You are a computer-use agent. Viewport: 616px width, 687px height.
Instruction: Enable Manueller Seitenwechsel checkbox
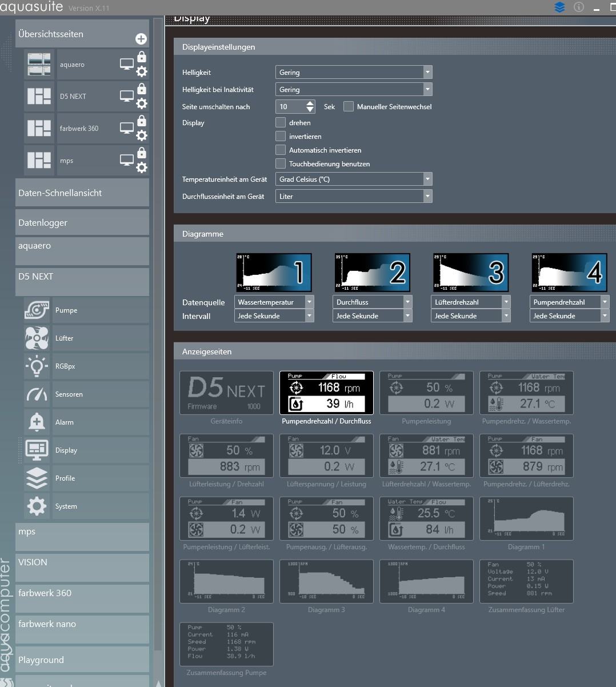349,106
